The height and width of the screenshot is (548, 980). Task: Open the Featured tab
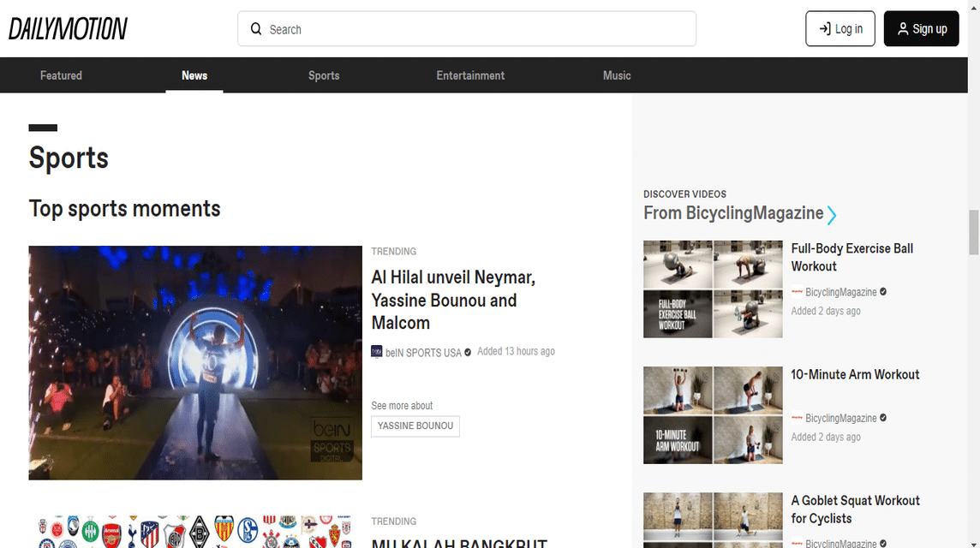(x=62, y=75)
